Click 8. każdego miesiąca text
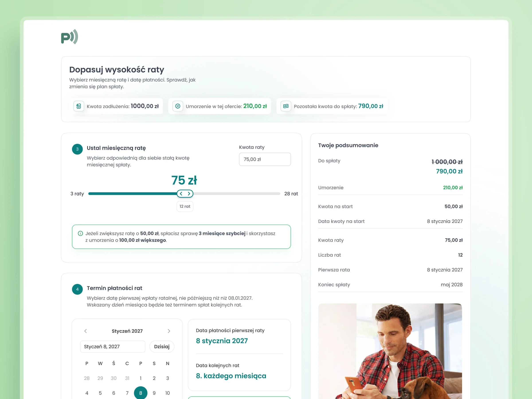The width and height of the screenshot is (532, 399). [231, 376]
